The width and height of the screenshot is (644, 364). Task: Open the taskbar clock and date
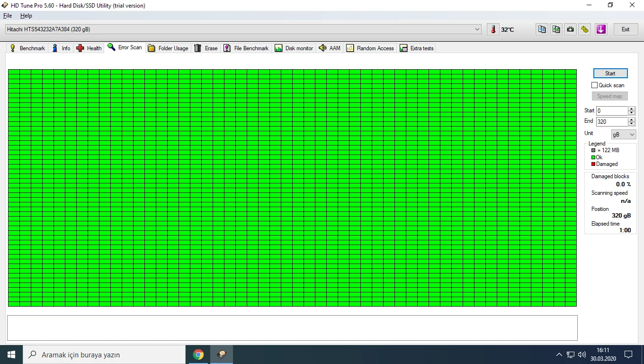pos(602,355)
